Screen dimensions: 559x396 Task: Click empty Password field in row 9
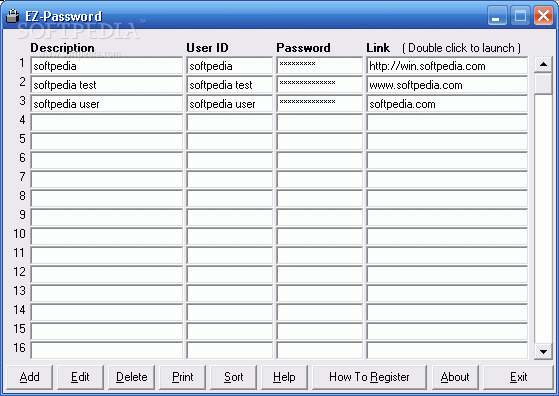[320, 218]
